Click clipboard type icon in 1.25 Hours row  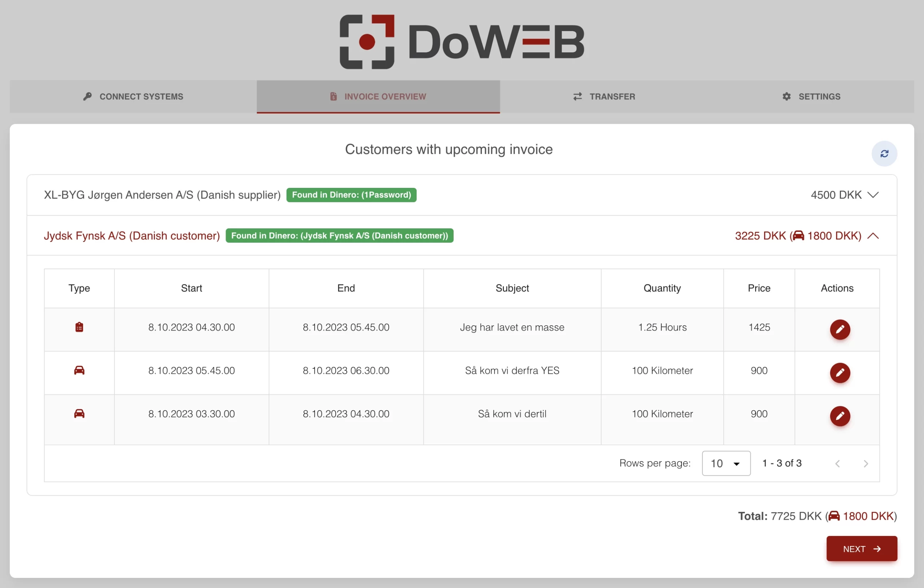click(x=79, y=327)
